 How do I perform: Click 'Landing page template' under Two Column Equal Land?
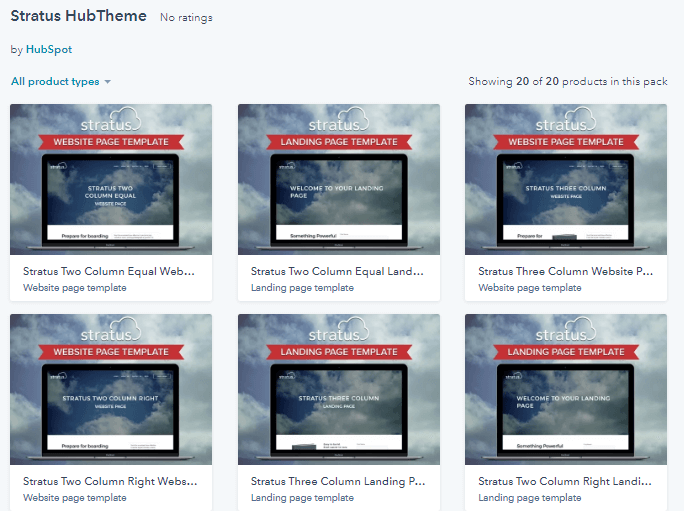click(x=302, y=288)
